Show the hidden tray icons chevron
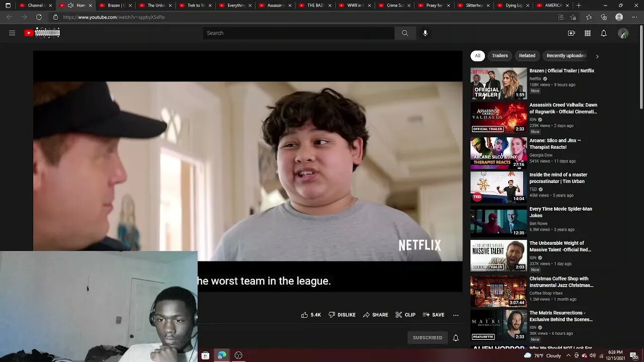Screen dimensions: 644x362 point(568,355)
